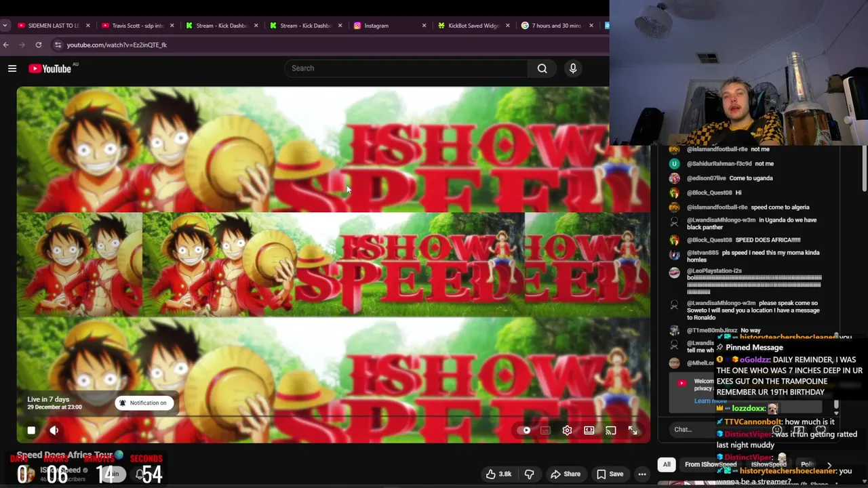
Task: Click TTVCannonbolt message in overlay chat
Action: coord(775,422)
